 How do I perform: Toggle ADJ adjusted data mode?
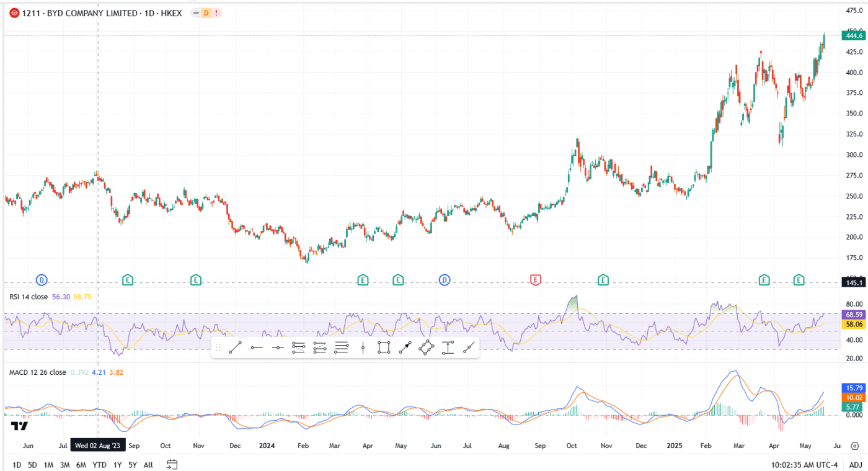click(x=856, y=464)
